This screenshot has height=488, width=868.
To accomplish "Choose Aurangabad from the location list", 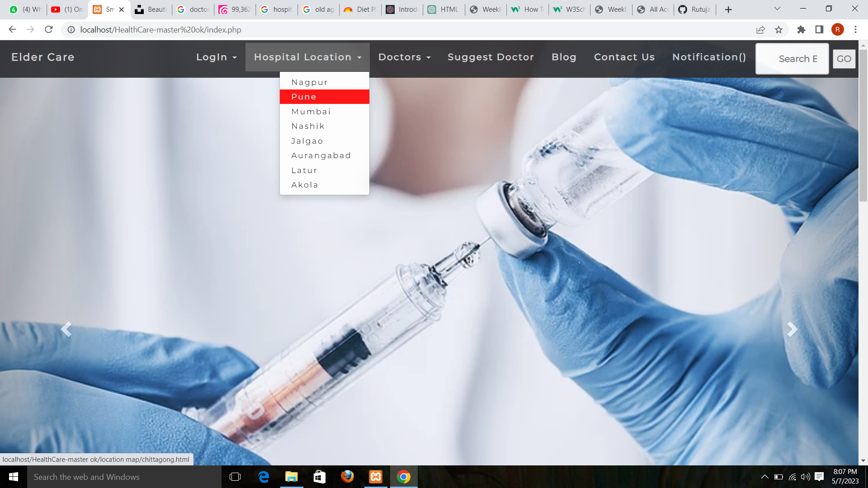I will (321, 155).
